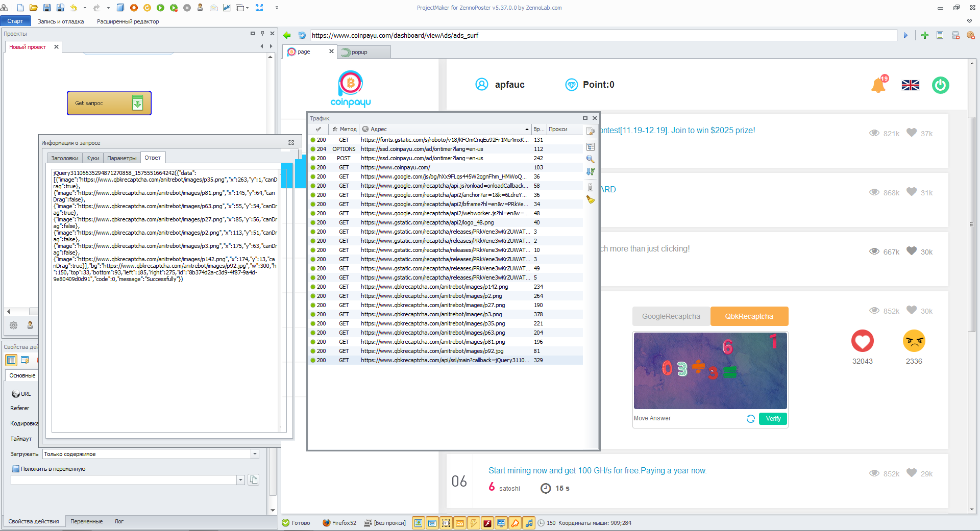980x531 pixels.
Task: Add new browser tab with green plus
Action: tap(925, 35)
